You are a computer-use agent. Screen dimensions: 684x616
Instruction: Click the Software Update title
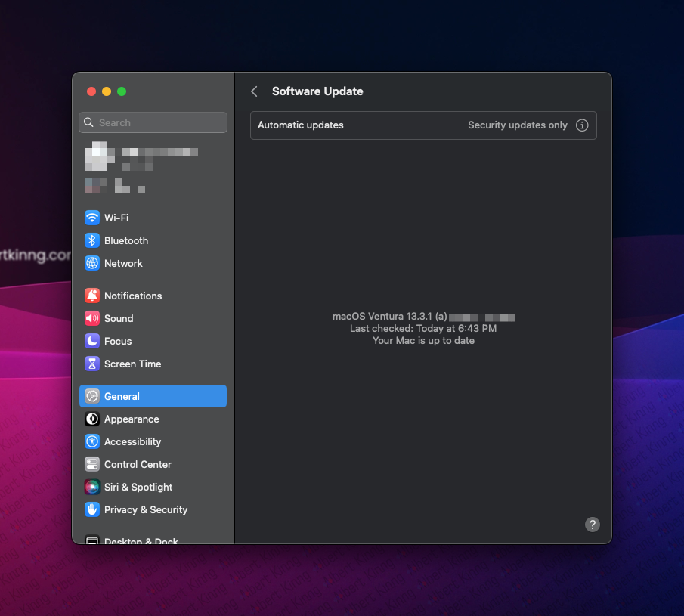point(317,91)
